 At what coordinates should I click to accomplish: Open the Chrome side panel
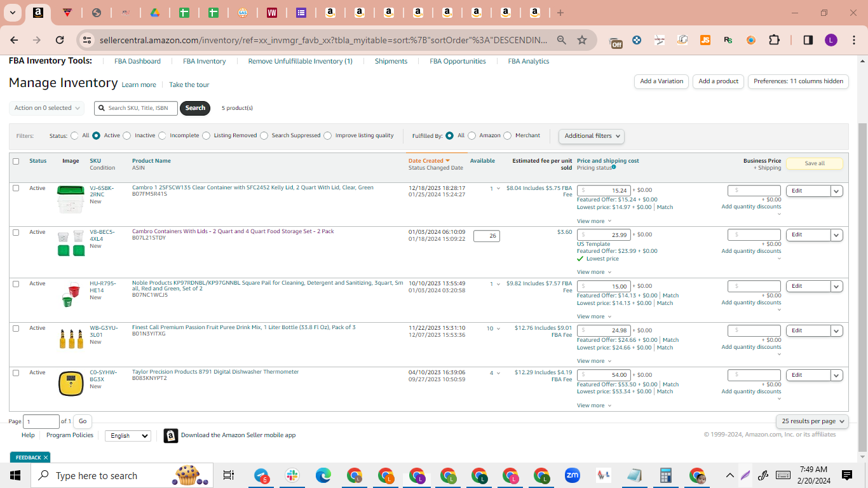[808, 40]
